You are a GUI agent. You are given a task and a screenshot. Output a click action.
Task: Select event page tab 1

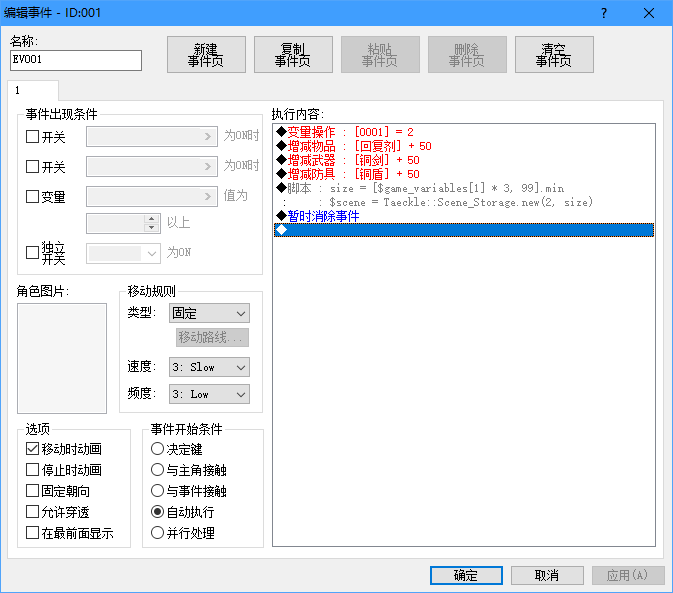(x=33, y=91)
